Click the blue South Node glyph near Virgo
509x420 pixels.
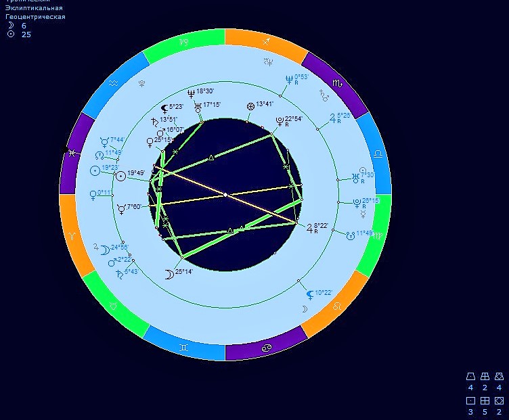[350, 236]
